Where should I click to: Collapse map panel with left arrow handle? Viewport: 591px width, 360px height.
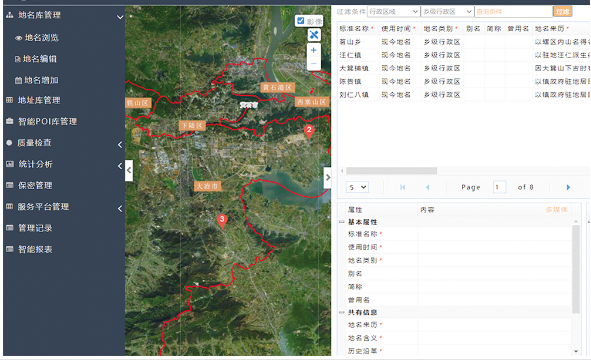pyautogui.click(x=129, y=170)
